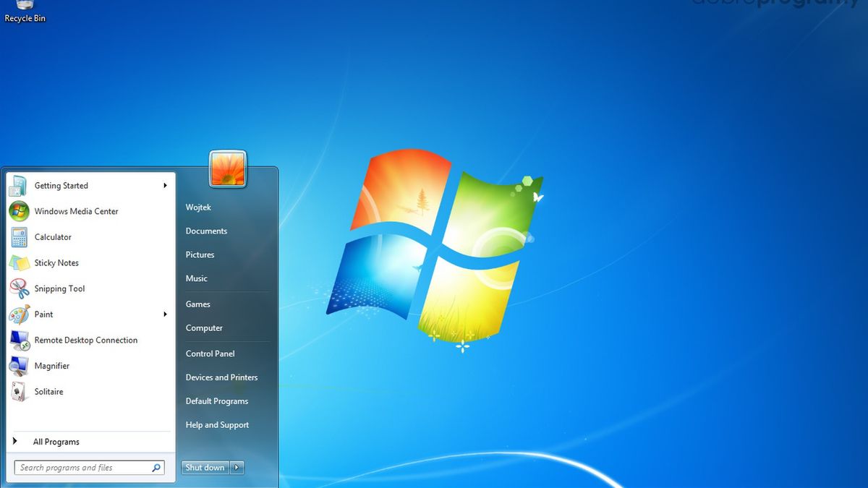Open the Paint palette icon
The height and width of the screenshot is (488, 868).
tap(18, 314)
